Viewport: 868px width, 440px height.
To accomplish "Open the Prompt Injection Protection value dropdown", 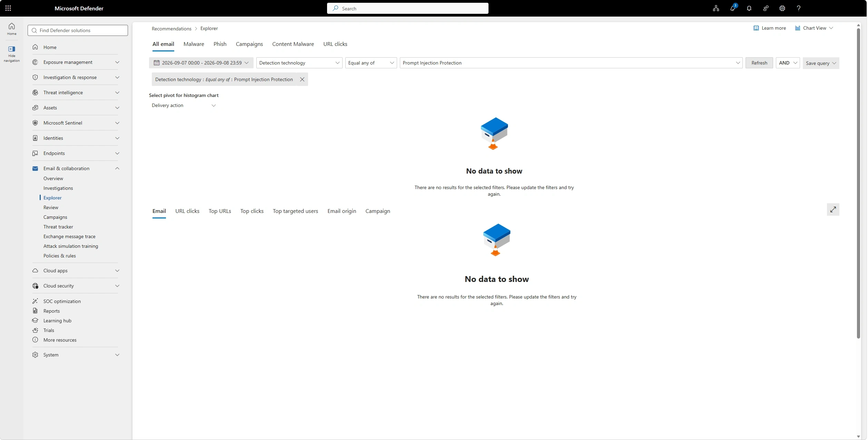I will tap(571, 63).
